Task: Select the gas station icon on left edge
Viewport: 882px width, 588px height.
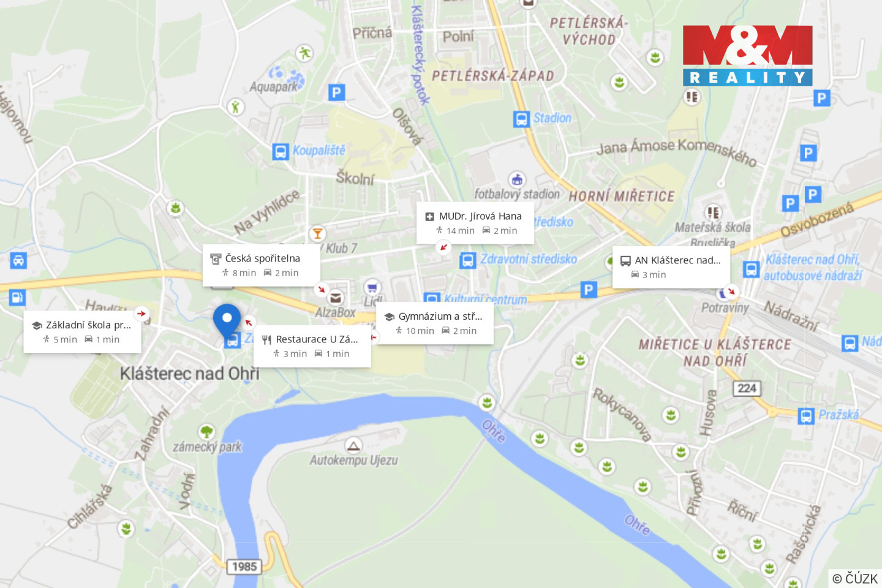Action: tap(17, 298)
